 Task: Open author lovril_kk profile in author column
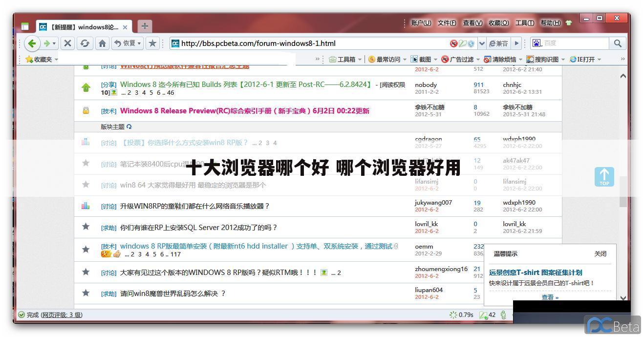tap(426, 224)
